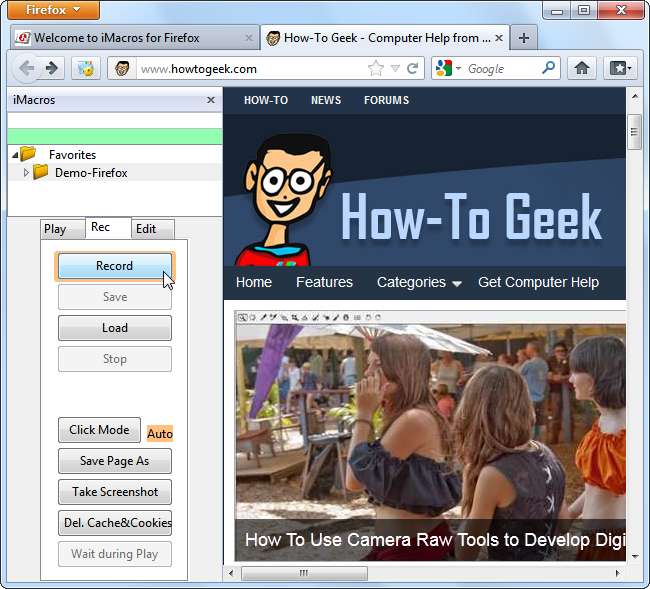Screen dimensions: 650x589
Task: Close the Welcome to iMacros tab
Action: click(x=249, y=38)
